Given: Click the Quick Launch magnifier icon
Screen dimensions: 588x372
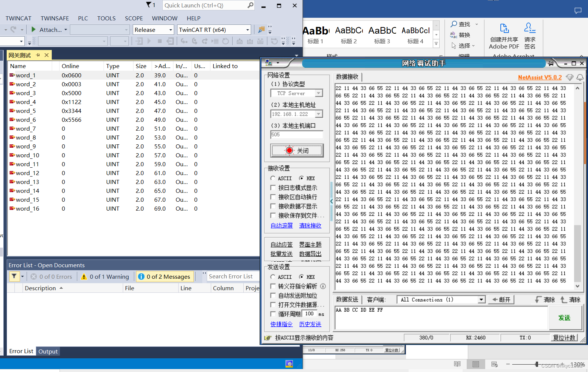Looking at the screenshot, I should pyautogui.click(x=251, y=5).
